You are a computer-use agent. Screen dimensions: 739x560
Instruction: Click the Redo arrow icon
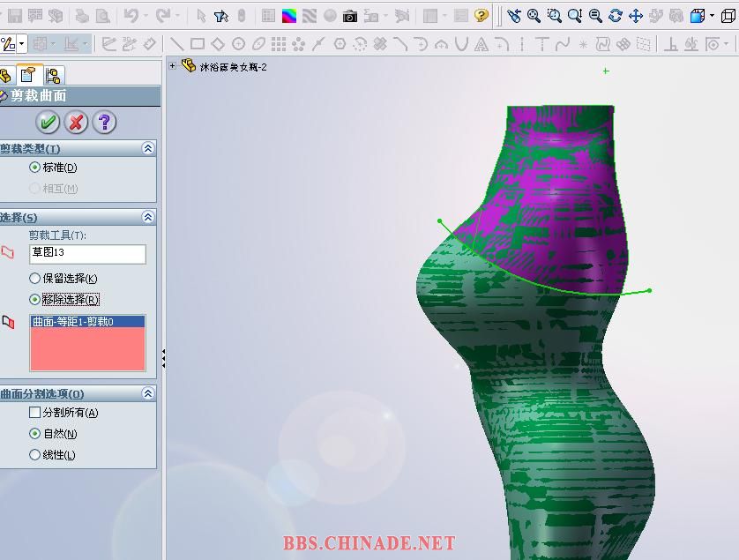163,16
